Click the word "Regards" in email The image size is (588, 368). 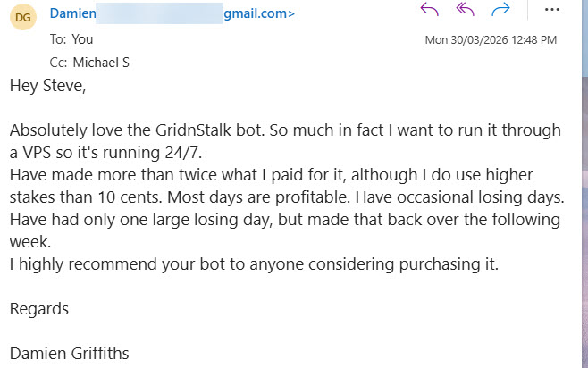click(38, 308)
